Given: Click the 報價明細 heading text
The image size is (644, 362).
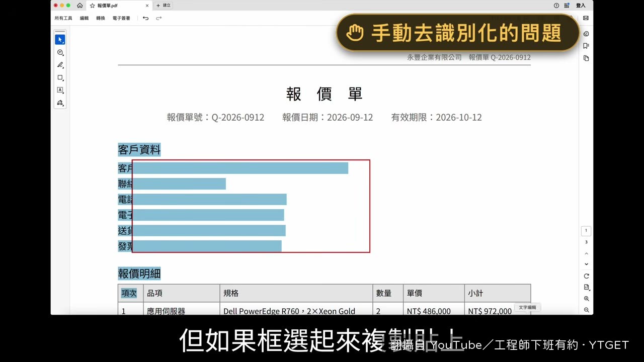Looking at the screenshot, I should point(139,274).
